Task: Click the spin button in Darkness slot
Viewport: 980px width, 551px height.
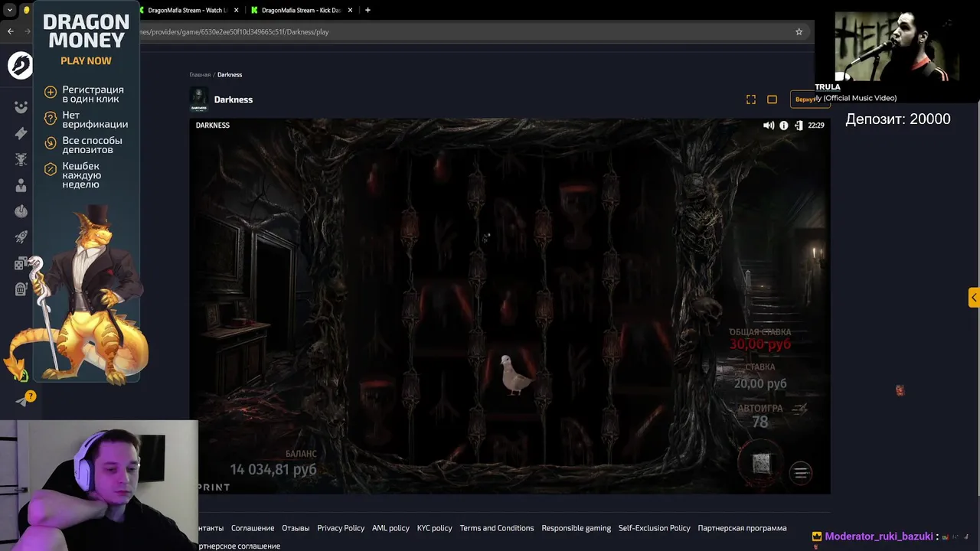Action: 761,462
